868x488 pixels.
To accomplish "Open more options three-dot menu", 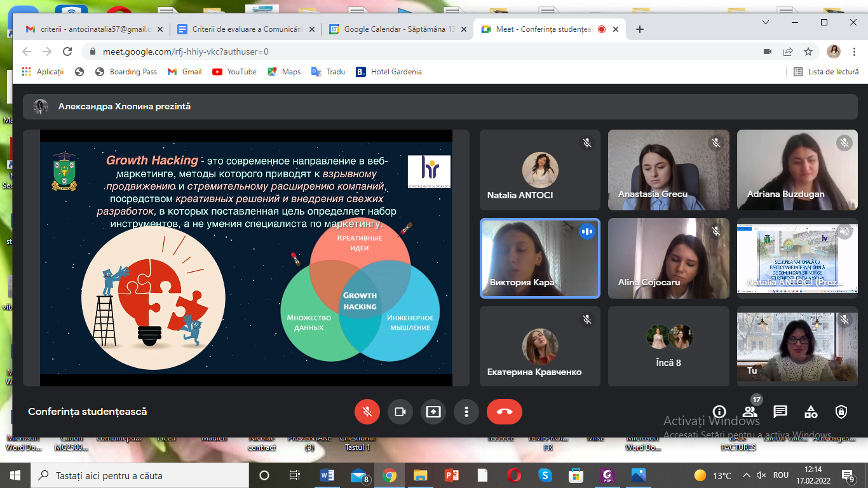I will [x=466, y=412].
